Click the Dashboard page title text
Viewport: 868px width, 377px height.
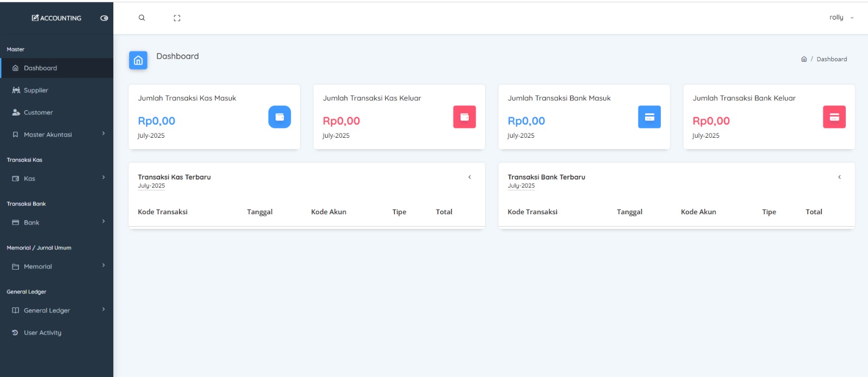click(177, 56)
